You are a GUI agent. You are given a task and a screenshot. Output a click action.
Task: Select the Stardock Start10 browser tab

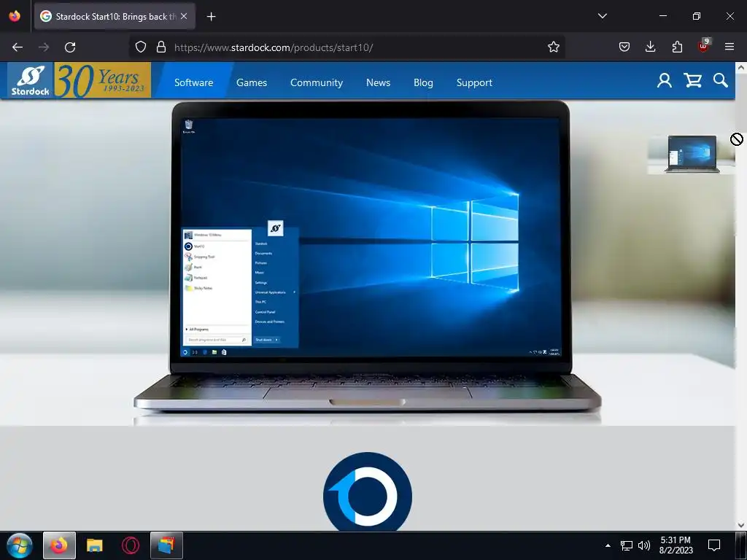tap(115, 16)
